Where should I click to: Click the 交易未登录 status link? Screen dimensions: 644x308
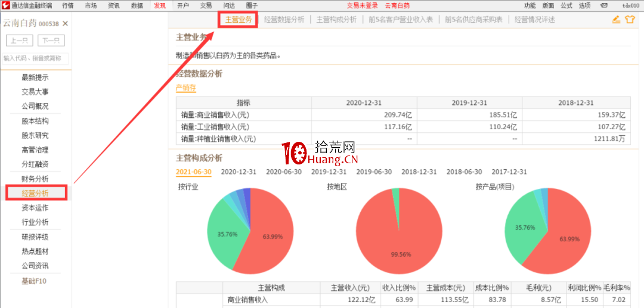click(363, 6)
